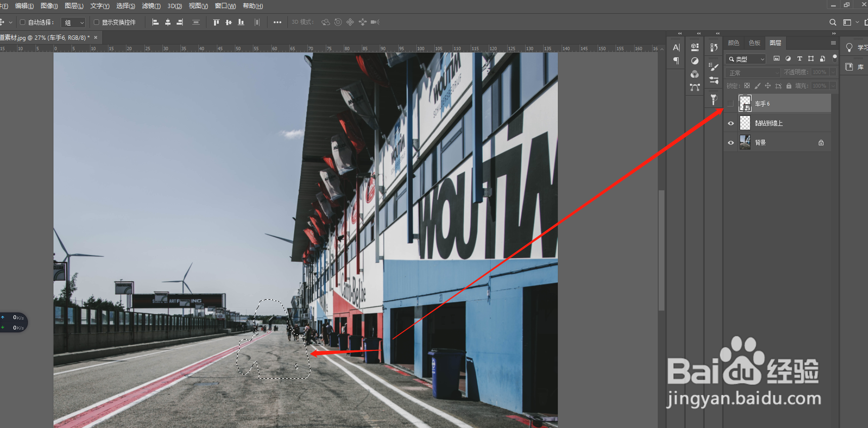
Task: Distribute vertically icon in options bar
Action: click(x=196, y=22)
